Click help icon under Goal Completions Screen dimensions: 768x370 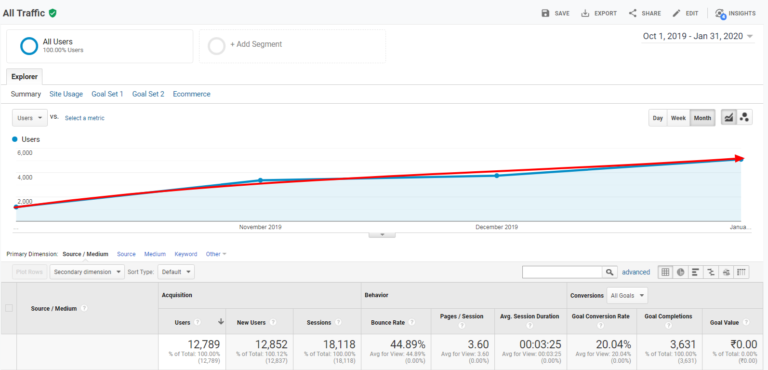tap(668, 325)
